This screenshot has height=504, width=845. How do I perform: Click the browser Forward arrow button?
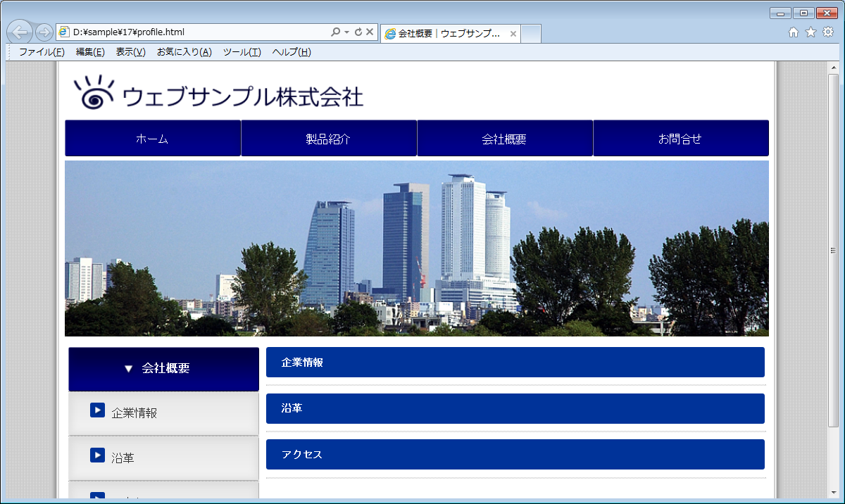(x=44, y=32)
